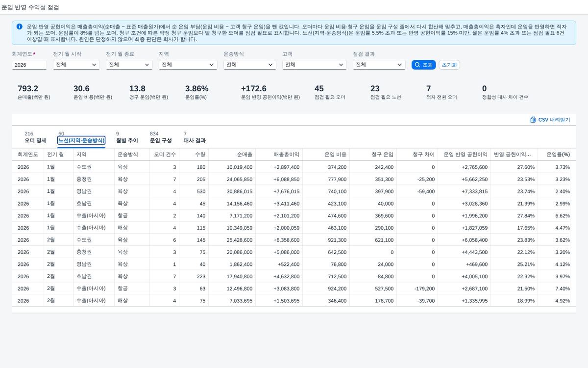
Task: Click the 매출총이익 column header
Action: coord(279,155)
